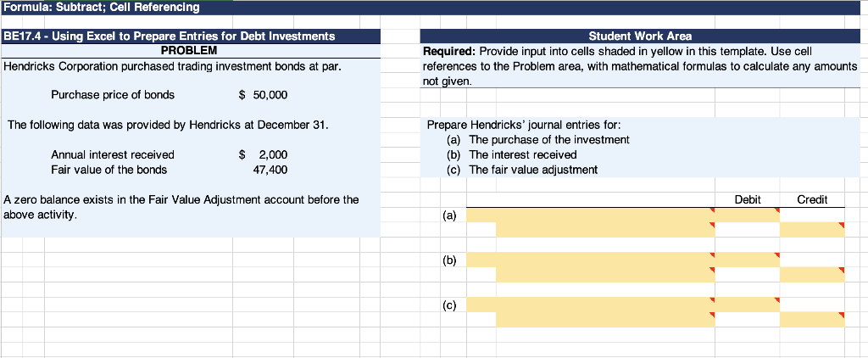Click the Credit amount cell for entry (b)
The width and height of the screenshot is (868, 358).
click(x=812, y=274)
